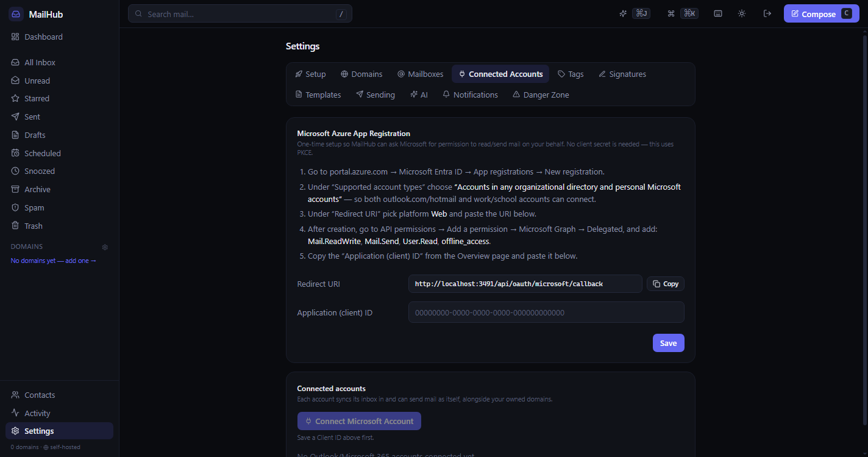Screen dimensions: 868x457
Task: Switch to the Tags tab
Action: pyautogui.click(x=571, y=74)
